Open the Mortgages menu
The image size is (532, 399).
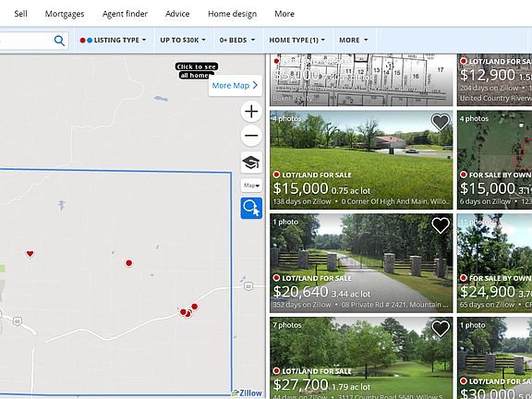coord(65,14)
